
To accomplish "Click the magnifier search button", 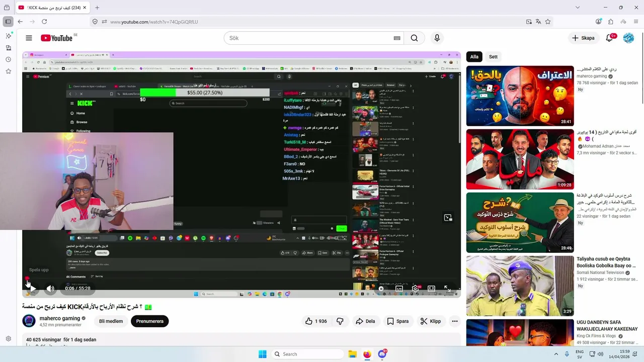I will pos(414,38).
